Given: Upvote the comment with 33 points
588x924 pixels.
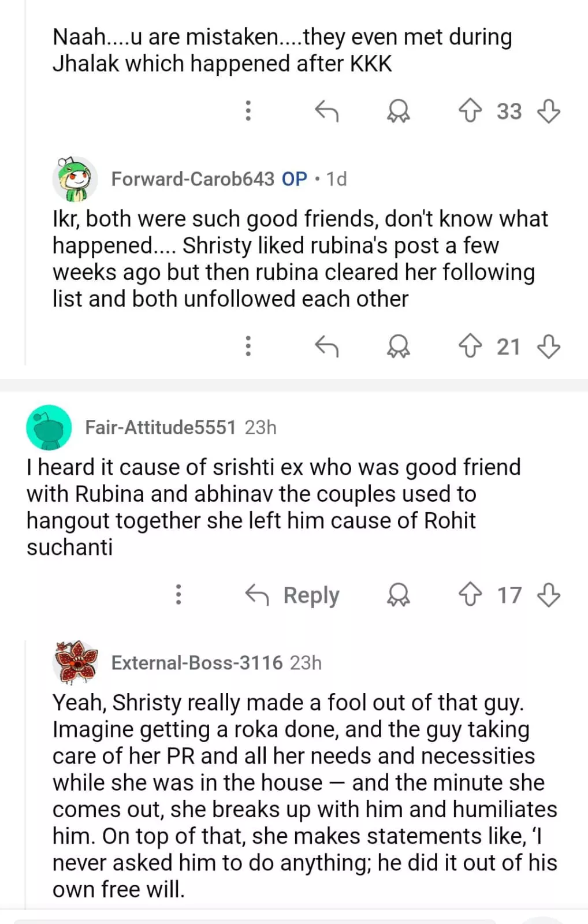Looking at the screenshot, I should click(x=470, y=110).
